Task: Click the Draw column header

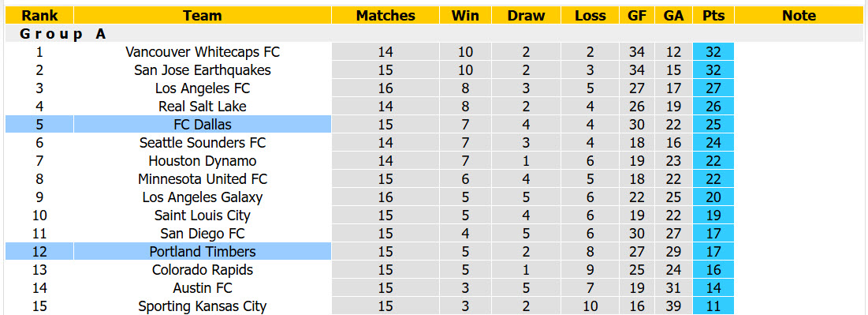Action: pyautogui.click(x=526, y=16)
